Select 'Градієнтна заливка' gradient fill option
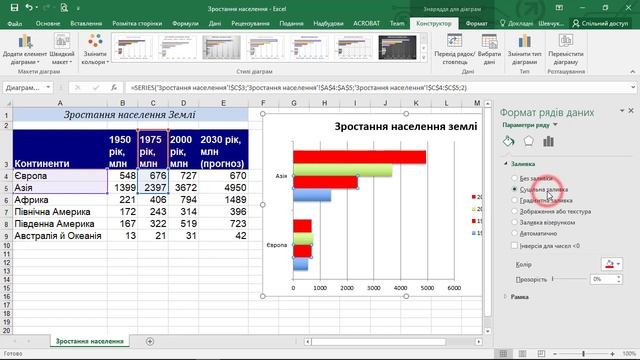 (x=514, y=200)
